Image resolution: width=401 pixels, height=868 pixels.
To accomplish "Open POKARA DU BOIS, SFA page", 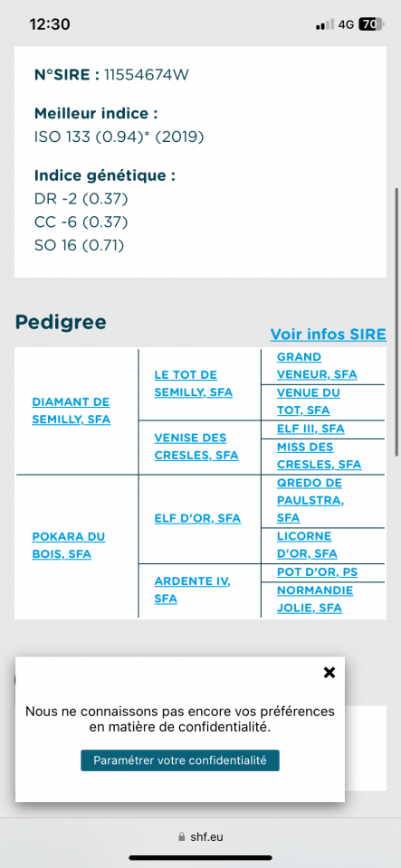I will tap(69, 545).
